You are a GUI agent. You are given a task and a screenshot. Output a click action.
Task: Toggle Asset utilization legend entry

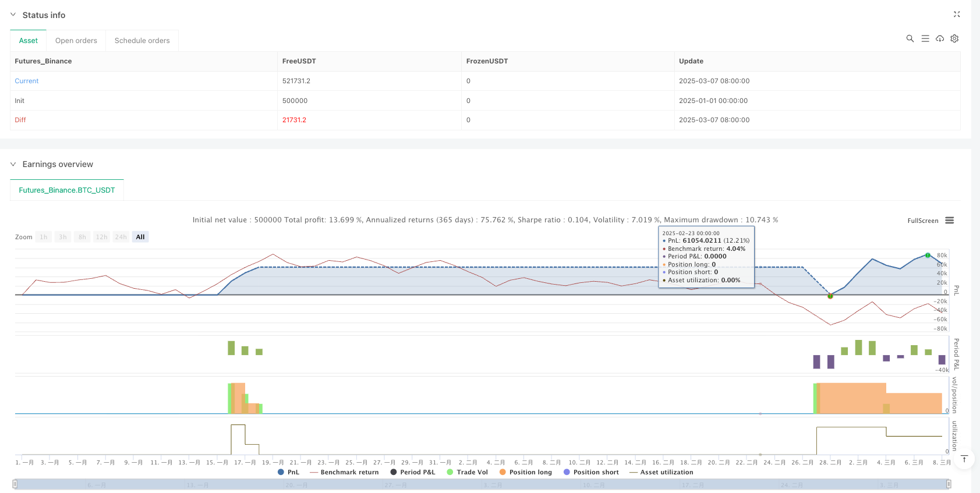[661, 472]
